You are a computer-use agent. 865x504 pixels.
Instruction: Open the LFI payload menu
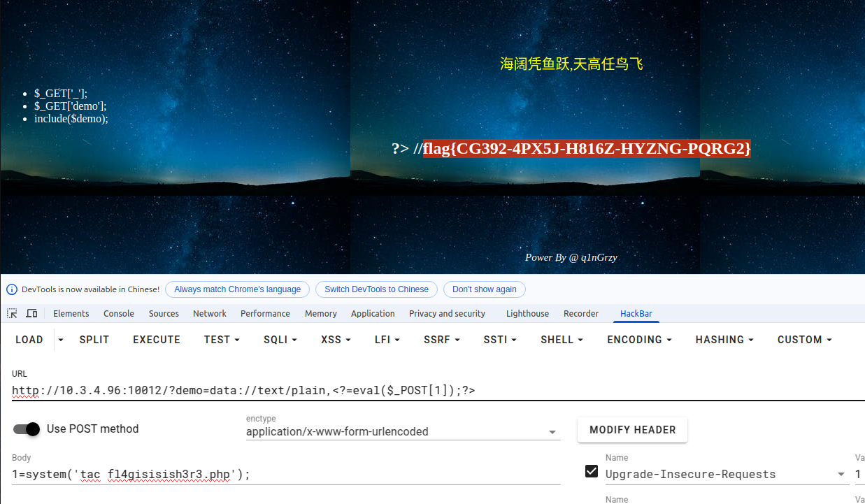385,340
